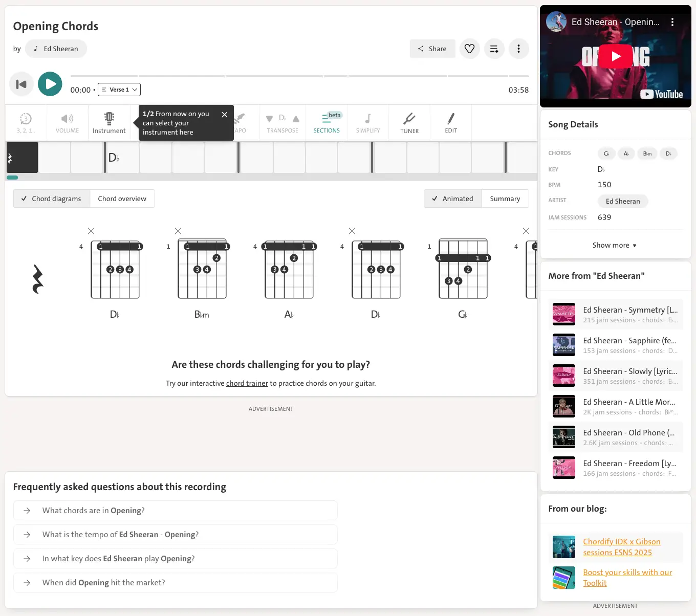
Task: Open the Edit chords tool
Action: pyautogui.click(x=451, y=123)
